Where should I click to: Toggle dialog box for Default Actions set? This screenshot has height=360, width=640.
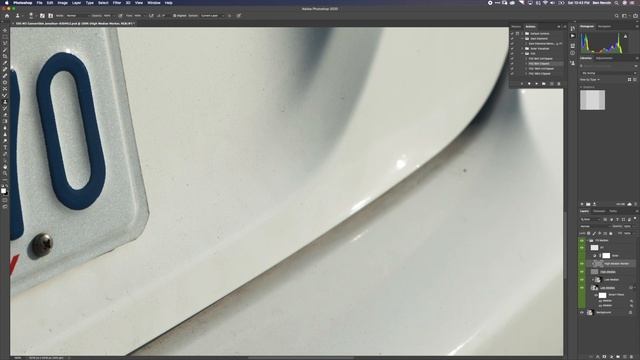coord(517,33)
